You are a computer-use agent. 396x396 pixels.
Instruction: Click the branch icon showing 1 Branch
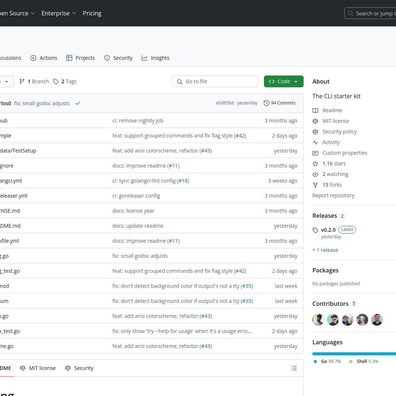pyautogui.click(x=22, y=81)
